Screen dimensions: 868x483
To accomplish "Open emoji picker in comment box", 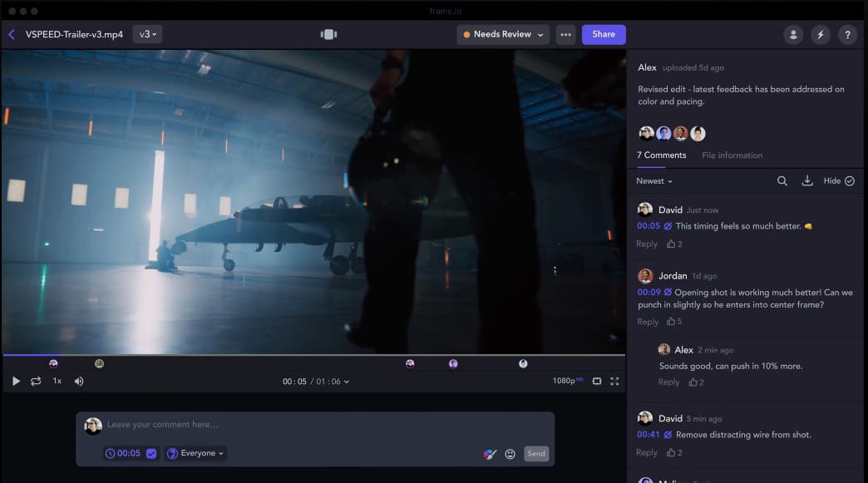I will tap(510, 454).
